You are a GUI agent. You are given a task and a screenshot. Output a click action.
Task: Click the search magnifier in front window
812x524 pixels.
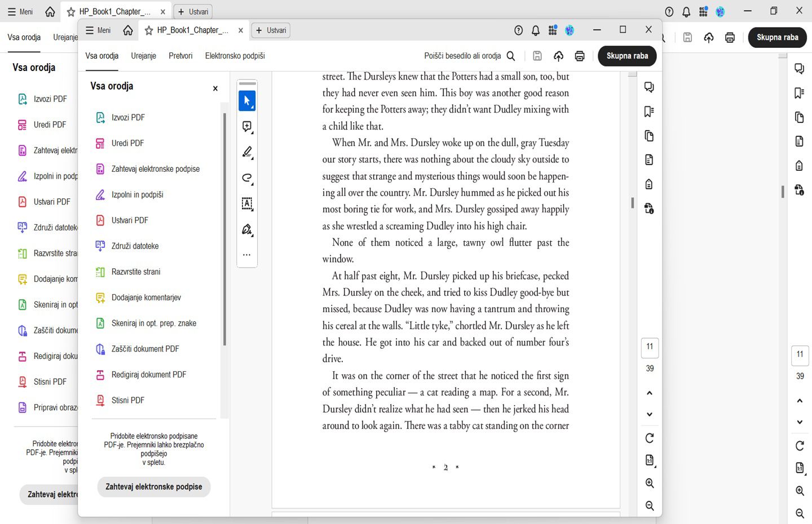[511, 56]
